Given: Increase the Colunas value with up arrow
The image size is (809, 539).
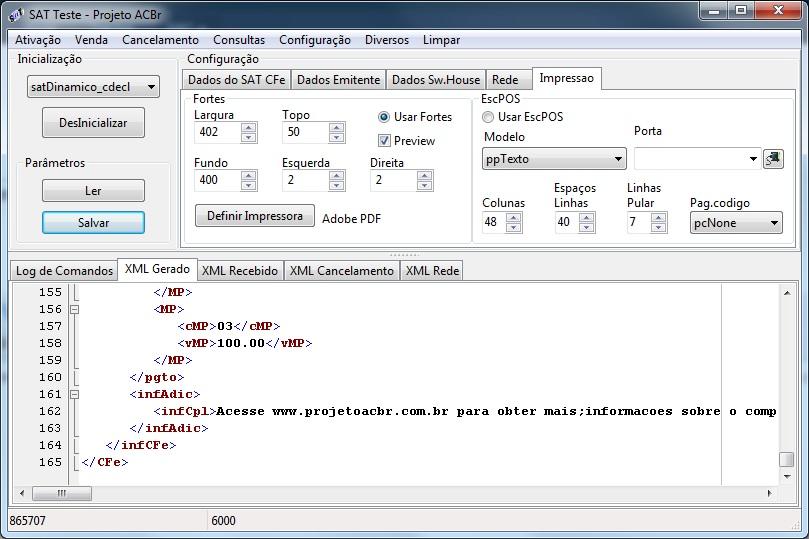Looking at the screenshot, I should 513,218.
